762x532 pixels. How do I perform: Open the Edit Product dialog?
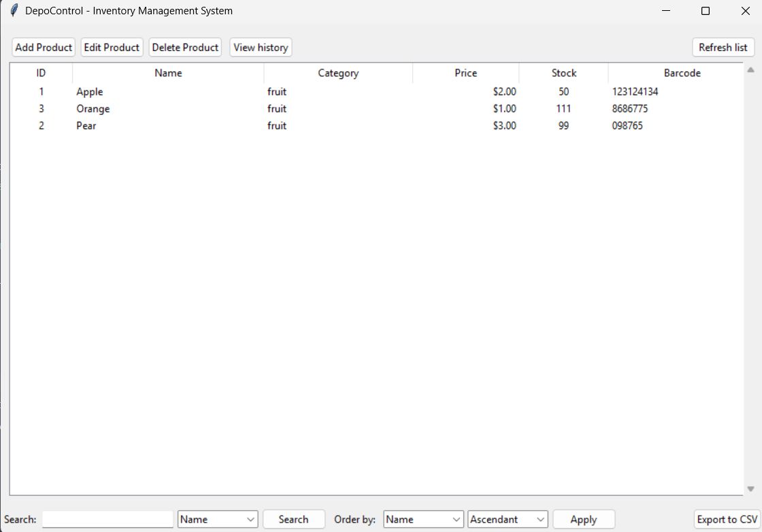tap(112, 47)
